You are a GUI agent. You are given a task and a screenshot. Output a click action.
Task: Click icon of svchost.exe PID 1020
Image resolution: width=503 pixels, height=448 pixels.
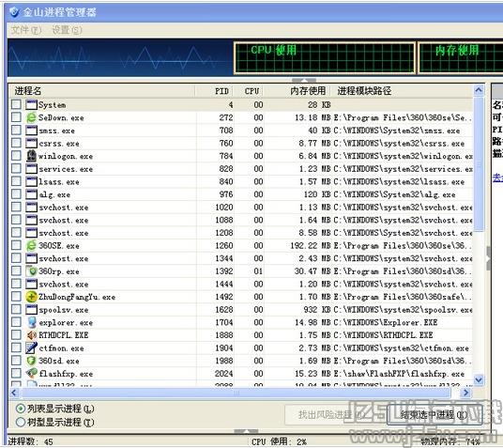click(x=31, y=208)
